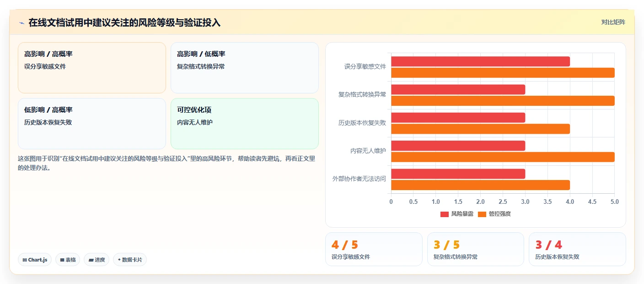Click the 对比矩阵 label in header
This screenshot has width=644, height=284.
point(613,22)
